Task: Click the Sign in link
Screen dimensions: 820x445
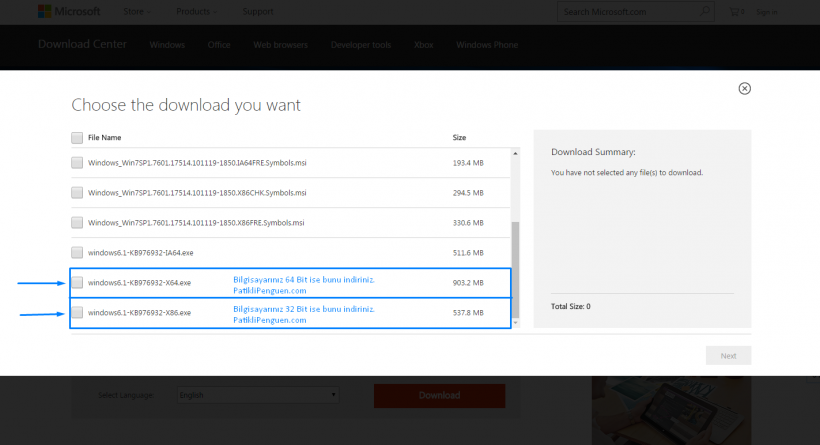Action: pos(767,12)
